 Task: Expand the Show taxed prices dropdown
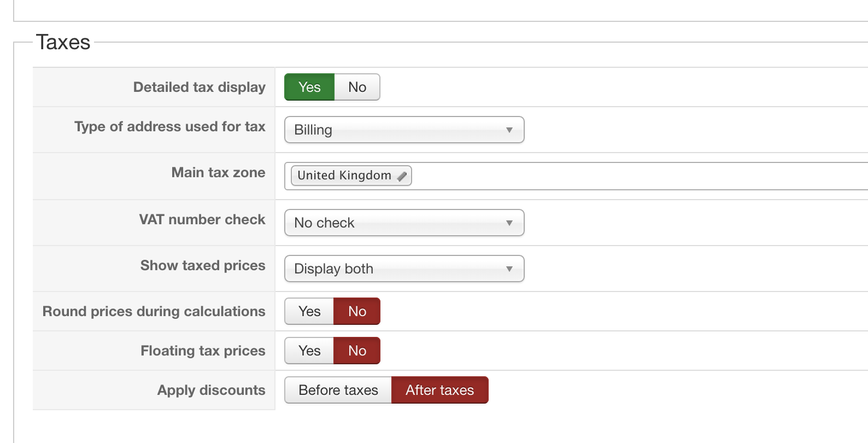click(x=404, y=269)
